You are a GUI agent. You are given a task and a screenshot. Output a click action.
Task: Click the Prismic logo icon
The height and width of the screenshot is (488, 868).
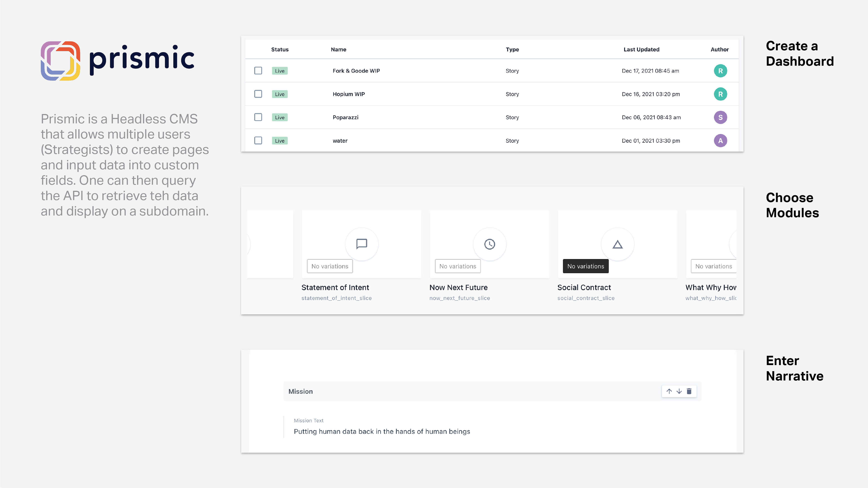(x=61, y=61)
